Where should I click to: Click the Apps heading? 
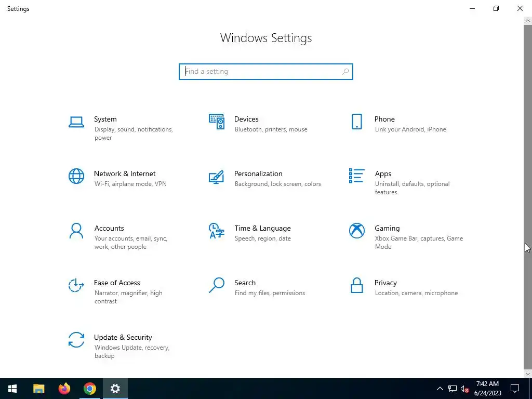(383, 174)
